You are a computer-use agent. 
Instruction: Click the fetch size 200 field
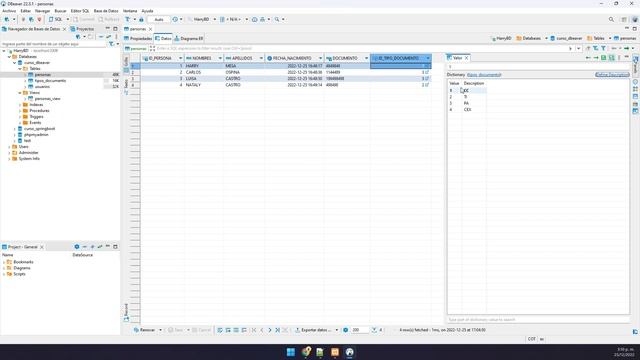[x=359, y=330]
